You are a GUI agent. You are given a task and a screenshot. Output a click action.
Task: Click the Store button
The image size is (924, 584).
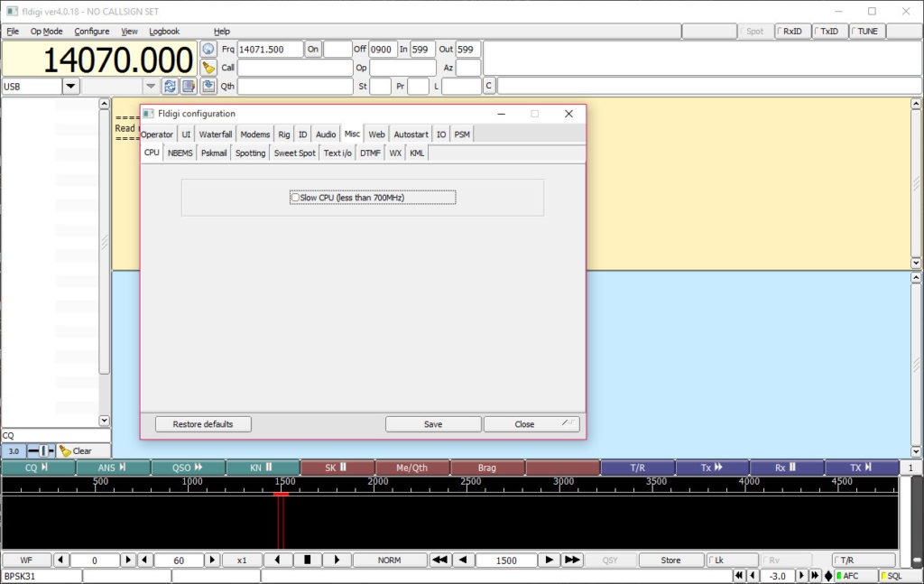(670, 560)
